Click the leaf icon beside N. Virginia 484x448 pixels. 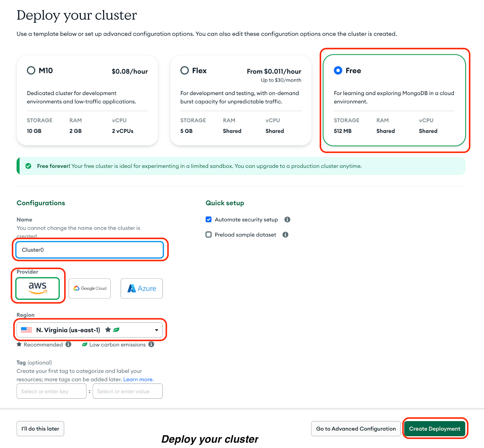[116, 330]
